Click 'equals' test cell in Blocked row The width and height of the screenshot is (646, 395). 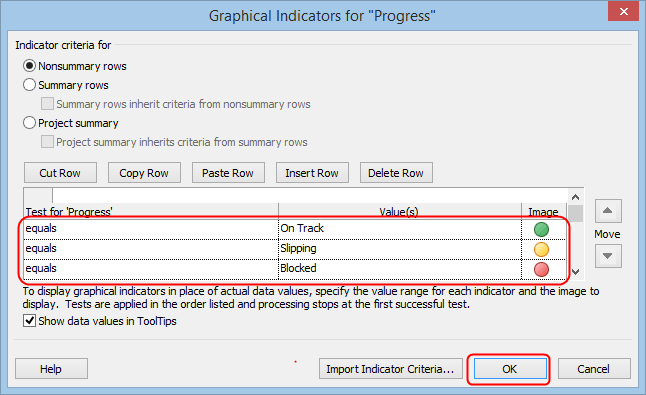click(x=151, y=269)
